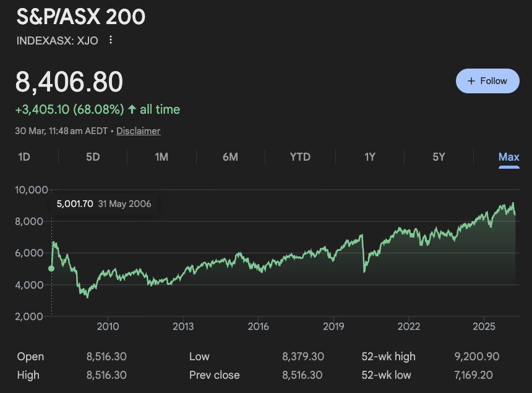Viewport: 532px width, 393px height.
Task: Click the 2019 x-axis label
Action: click(333, 326)
